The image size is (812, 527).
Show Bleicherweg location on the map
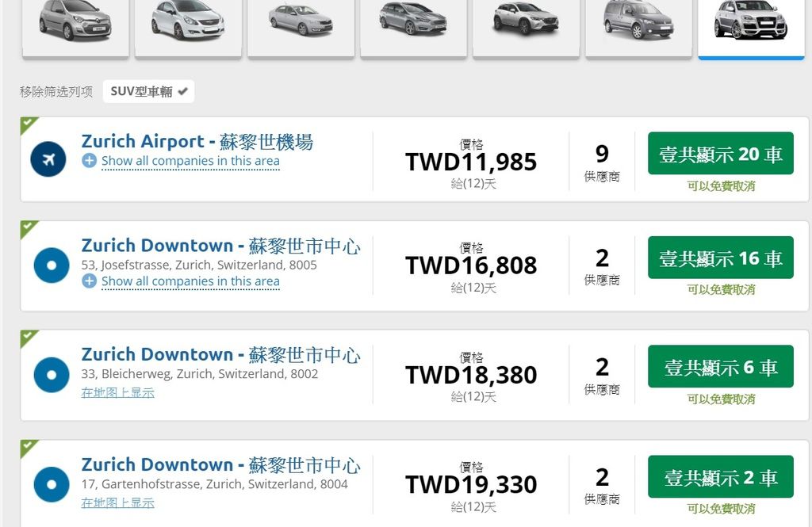117,392
